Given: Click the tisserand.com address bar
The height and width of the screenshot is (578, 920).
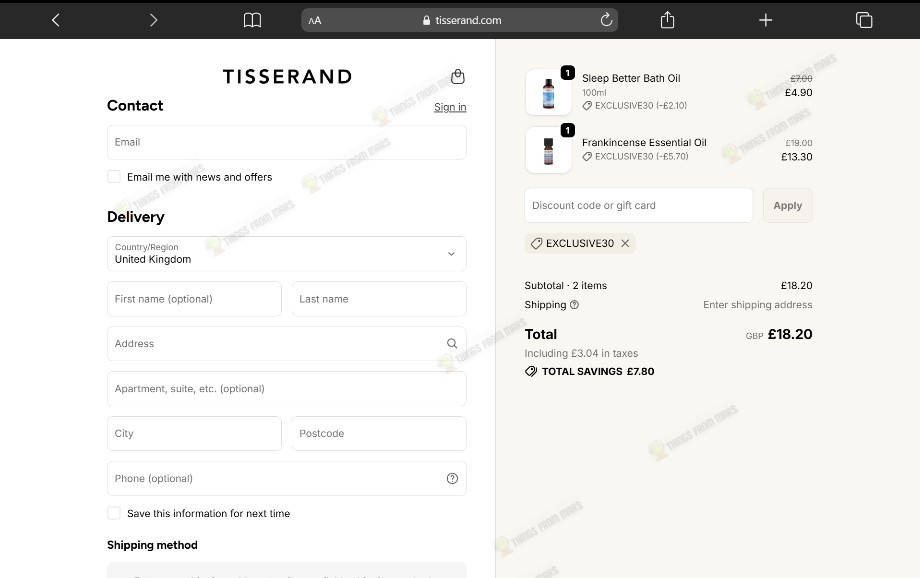Looking at the screenshot, I should pyautogui.click(x=459, y=20).
